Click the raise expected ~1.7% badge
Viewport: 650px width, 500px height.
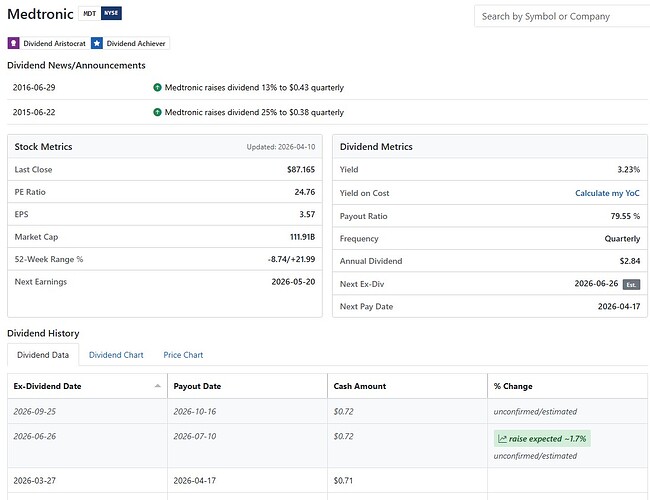coord(542,439)
